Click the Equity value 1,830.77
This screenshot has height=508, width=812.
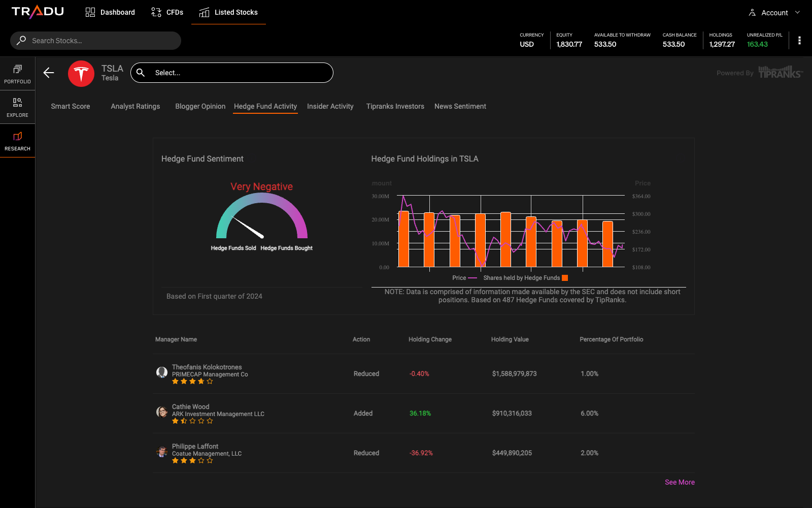tap(569, 44)
